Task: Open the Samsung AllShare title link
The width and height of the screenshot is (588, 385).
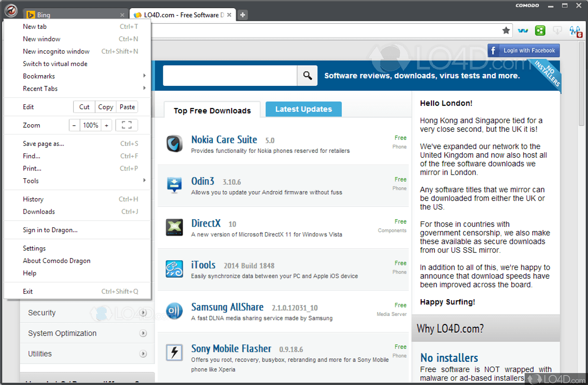Action: tap(228, 307)
